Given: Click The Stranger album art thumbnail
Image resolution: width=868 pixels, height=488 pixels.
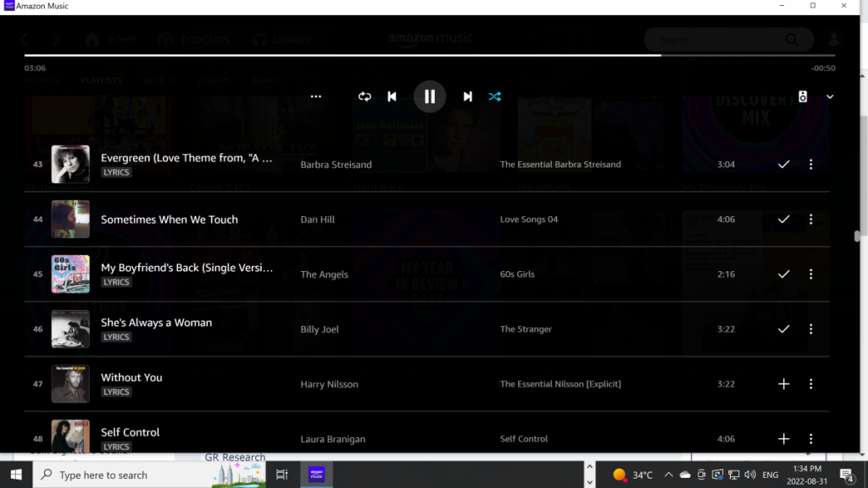Looking at the screenshot, I should tap(70, 329).
